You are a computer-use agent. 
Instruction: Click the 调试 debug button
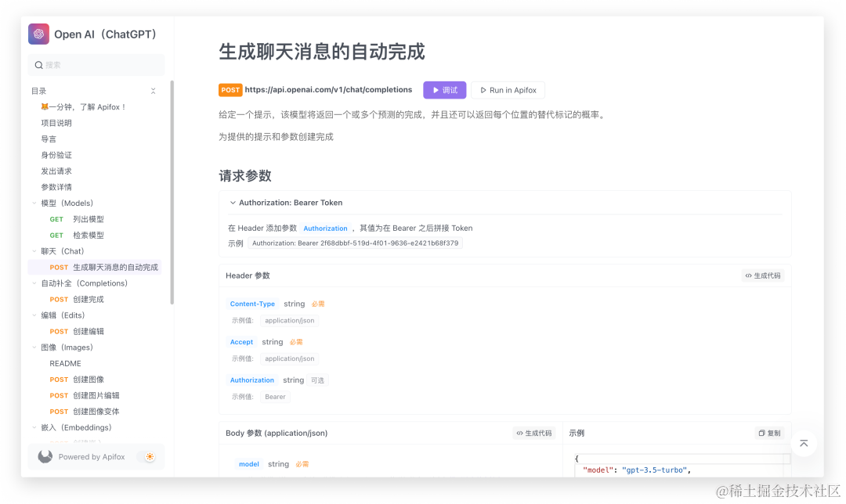coord(445,90)
